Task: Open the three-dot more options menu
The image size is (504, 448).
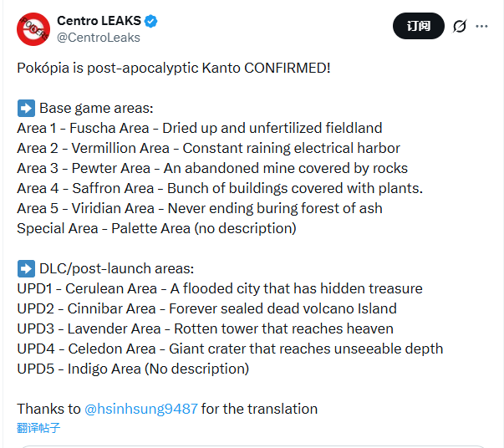Action: tap(482, 26)
